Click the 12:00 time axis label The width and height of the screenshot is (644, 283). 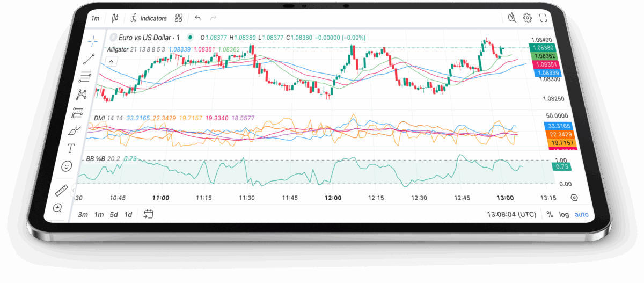[x=333, y=198]
